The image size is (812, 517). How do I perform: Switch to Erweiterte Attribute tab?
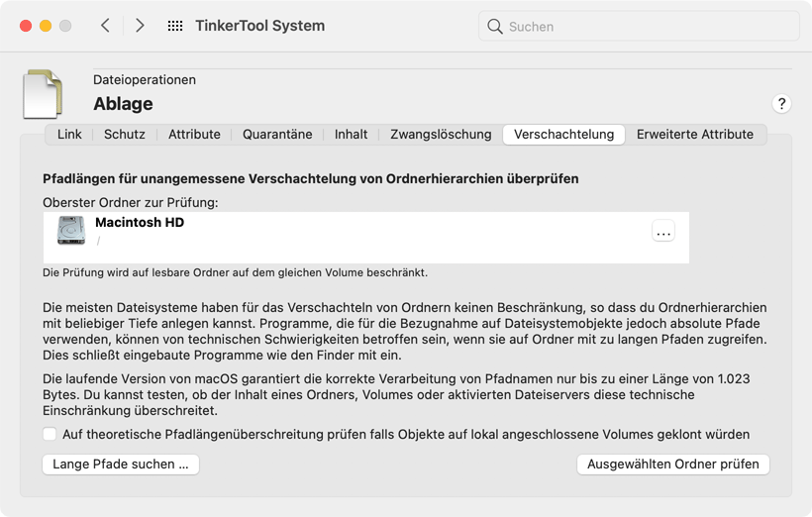click(695, 134)
